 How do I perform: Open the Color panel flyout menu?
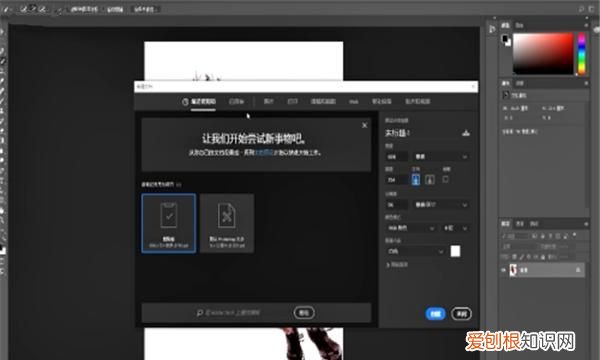pos(585,25)
